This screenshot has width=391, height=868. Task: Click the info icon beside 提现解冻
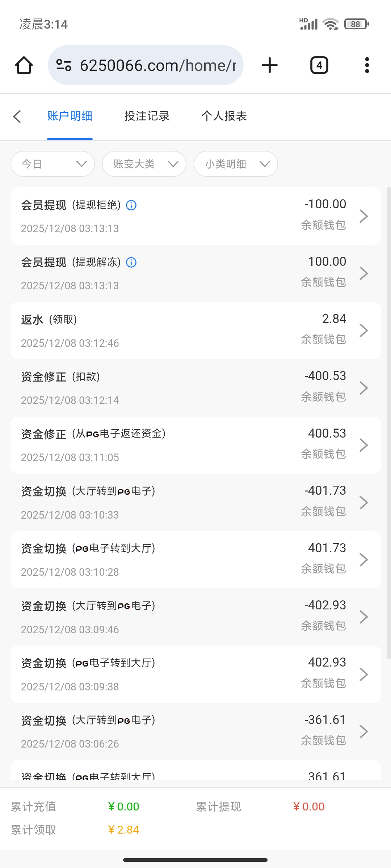131,263
